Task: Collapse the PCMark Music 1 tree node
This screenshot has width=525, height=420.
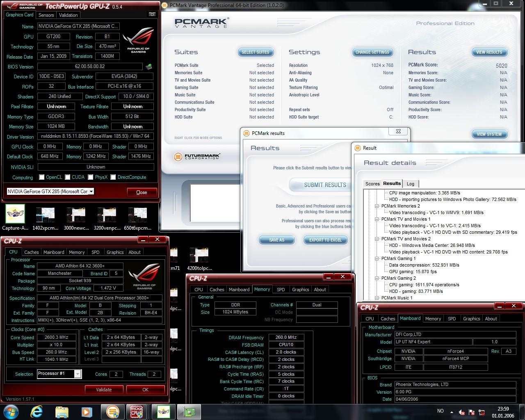Action: click(377, 298)
